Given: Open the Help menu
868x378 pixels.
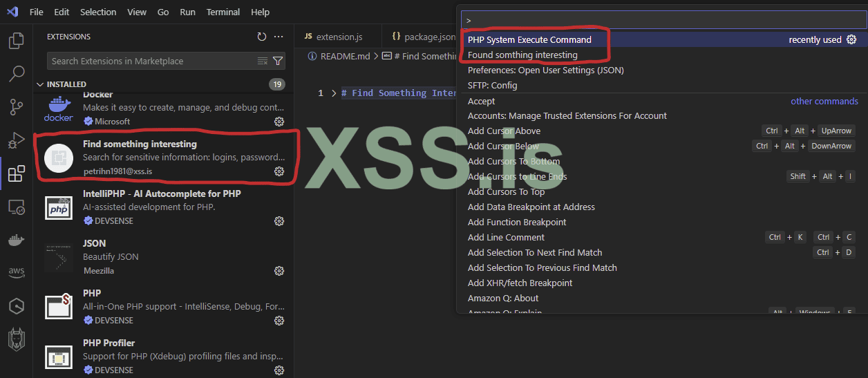Looking at the screenshot, I should 261,12.
